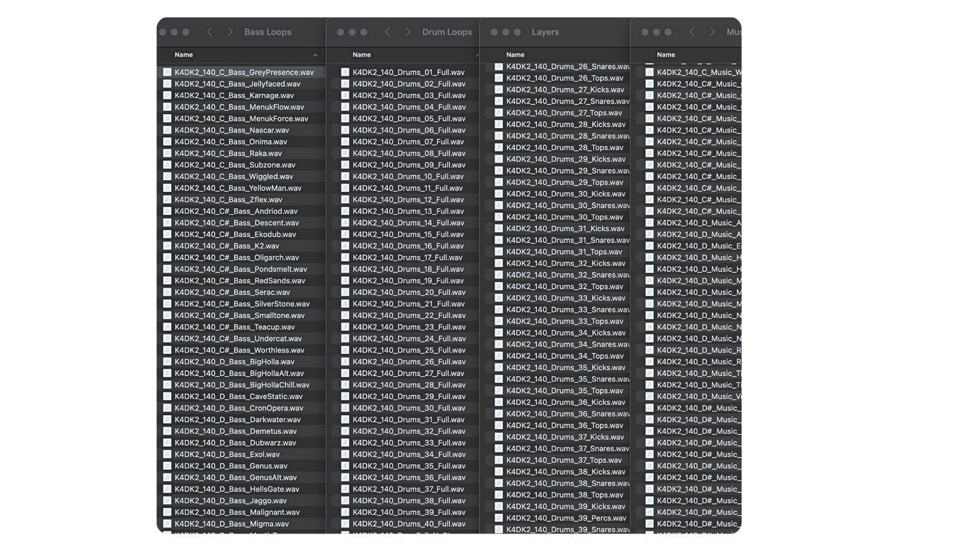
Task: Select K4DK2_140_C_Bass_Jellyfaced.wav
Action: [x=238, y=84]
